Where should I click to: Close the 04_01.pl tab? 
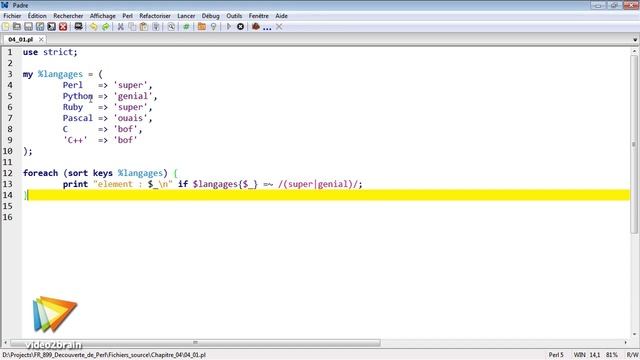click(41, 40)
